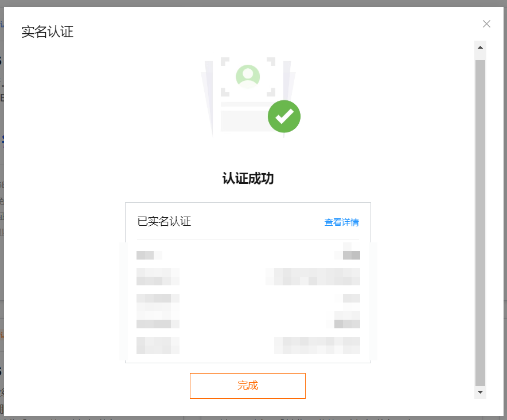
Task: Click the dialog's vertical scrollbar thumb
Action: pyautogui.click(x=480, y=223)
